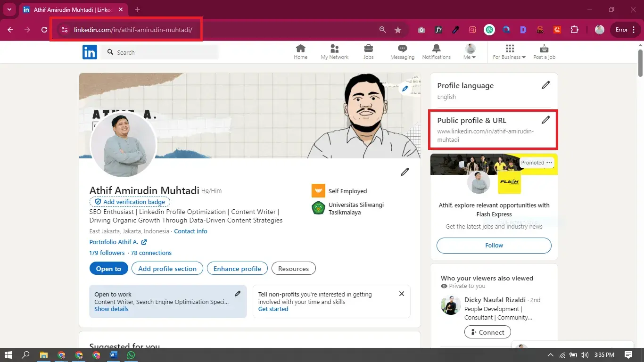Click the Open to button

pyautogui.click(x=108, y=269)
